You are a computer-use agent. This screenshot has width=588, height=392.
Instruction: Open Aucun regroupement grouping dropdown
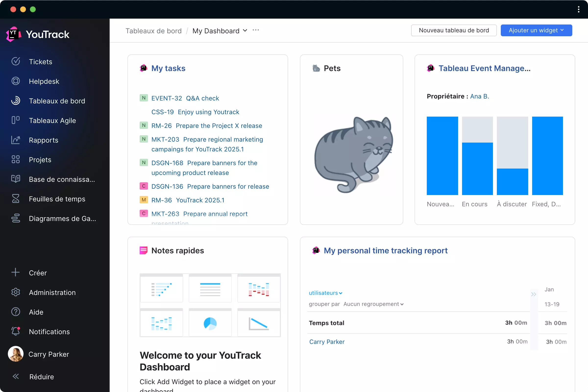373,304
